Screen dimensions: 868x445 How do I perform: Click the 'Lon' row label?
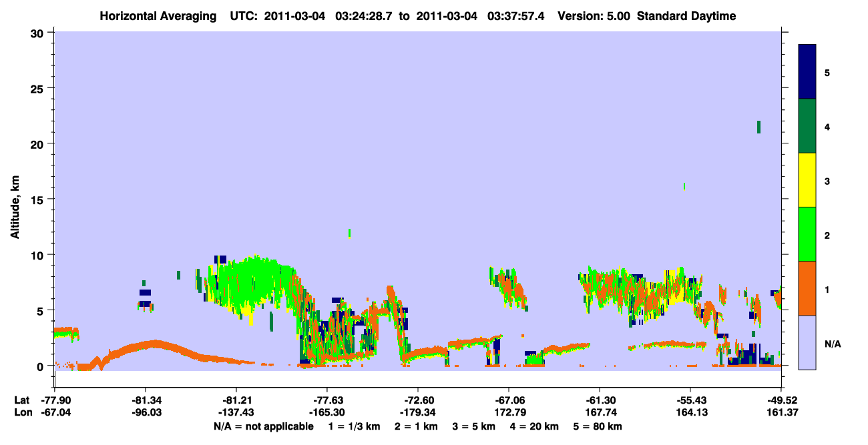click(22, 412)
